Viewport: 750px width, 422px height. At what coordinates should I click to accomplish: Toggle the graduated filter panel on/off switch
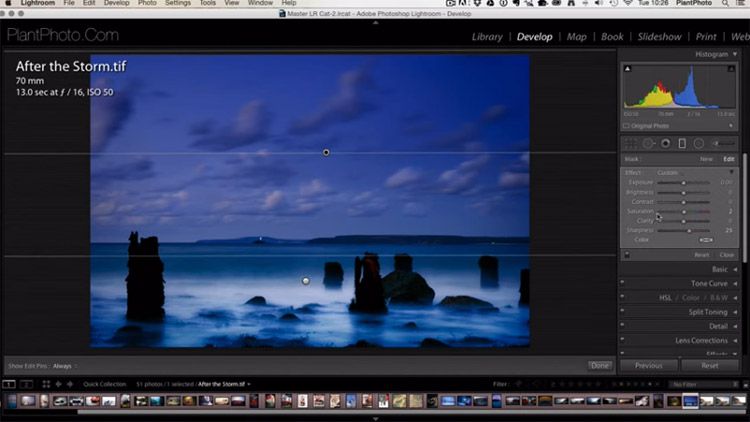(x=627, y=255)
